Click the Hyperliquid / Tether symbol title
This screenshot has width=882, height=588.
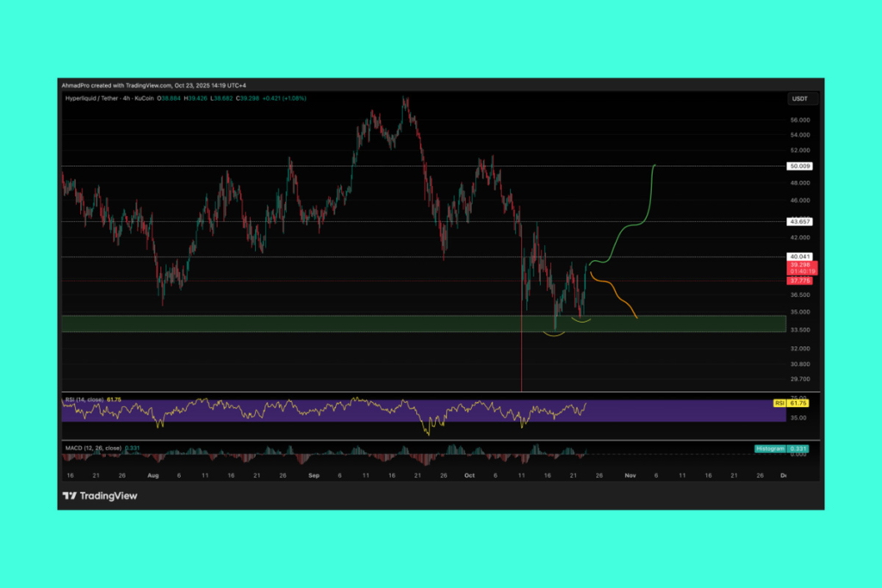pos(95,98)
